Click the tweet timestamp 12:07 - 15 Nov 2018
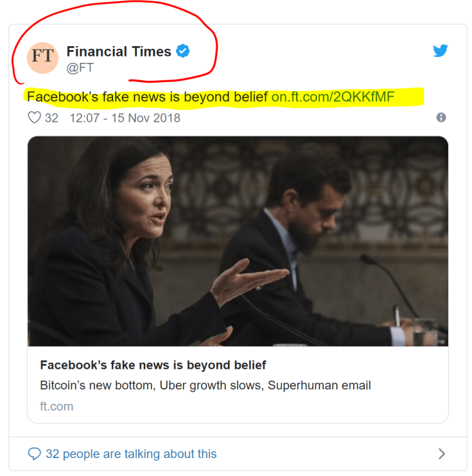 tap(125, 118)
